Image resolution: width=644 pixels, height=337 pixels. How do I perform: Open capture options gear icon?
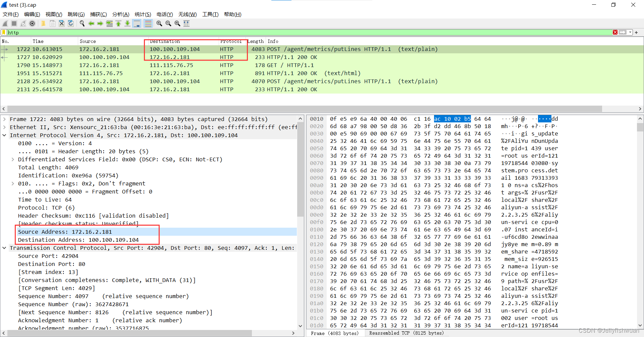[x=32, y=23]
